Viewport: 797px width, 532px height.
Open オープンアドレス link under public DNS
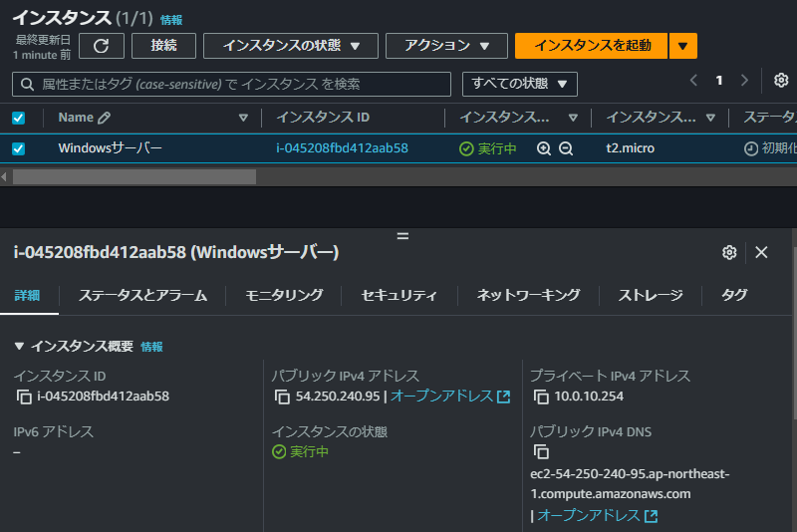click(x=598, y=516)
